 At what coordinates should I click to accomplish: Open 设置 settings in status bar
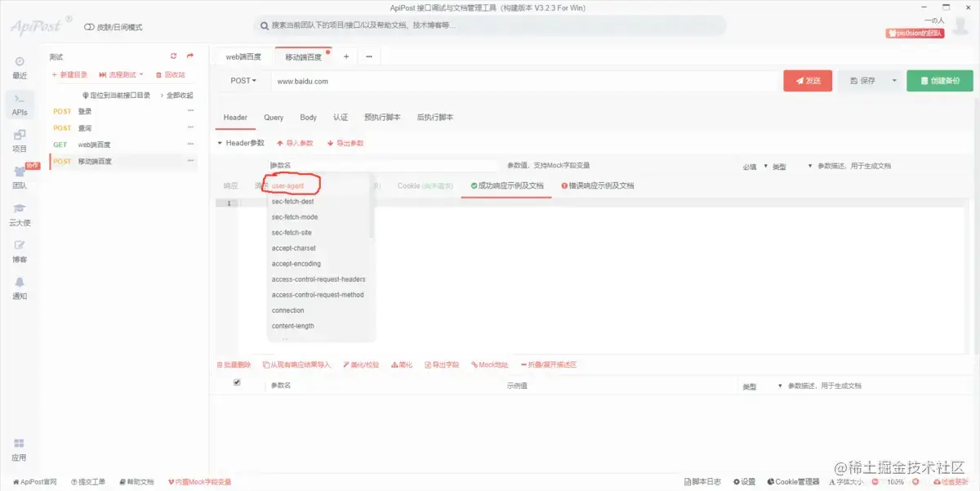(744, 482)
